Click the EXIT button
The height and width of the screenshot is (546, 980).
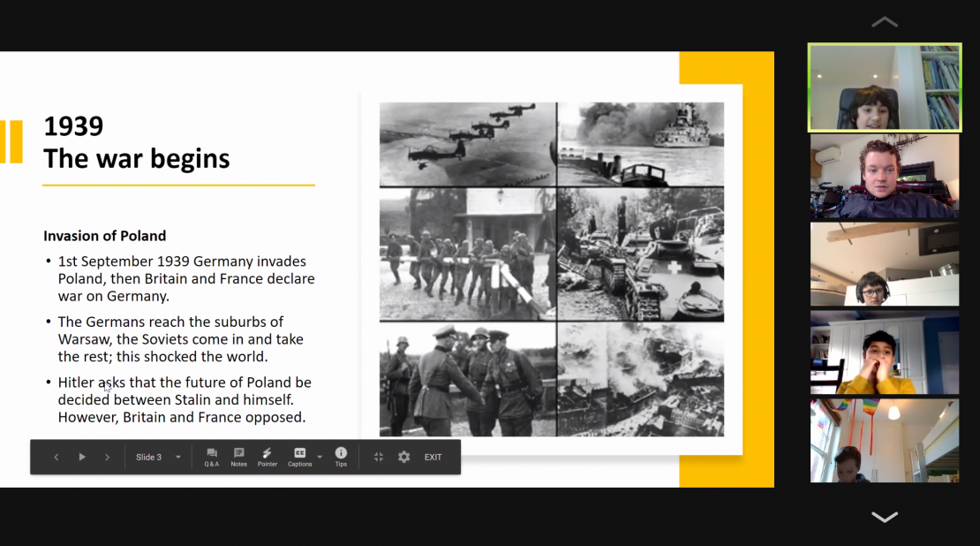click(433, 457)
